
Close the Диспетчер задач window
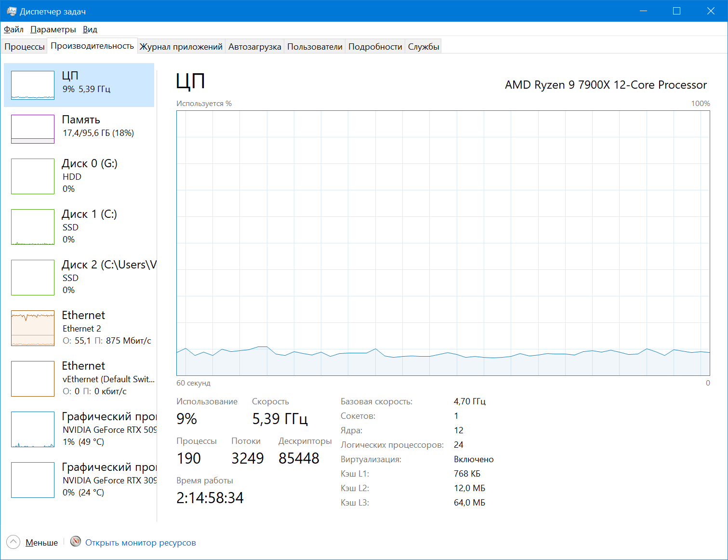pos(711,11)
